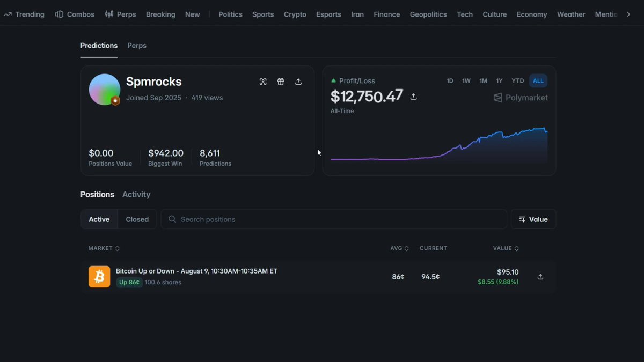
Task: Open Trending category
Action: [x=24, y=14]
